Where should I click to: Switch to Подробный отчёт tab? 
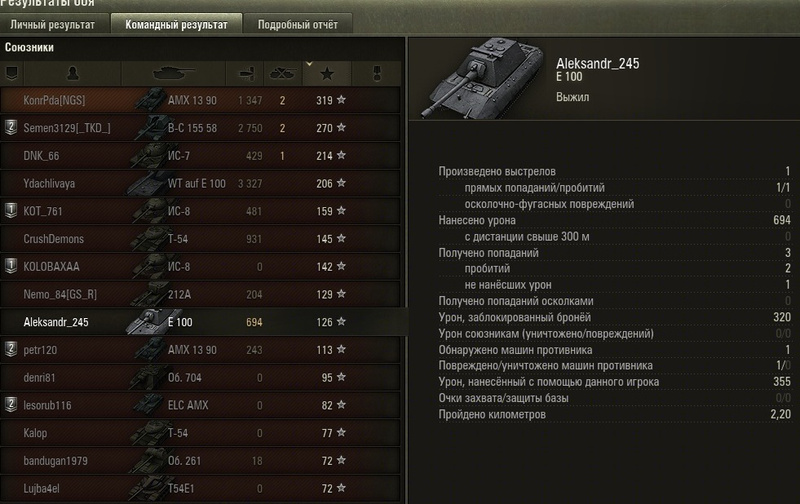(x=298, y=24)
